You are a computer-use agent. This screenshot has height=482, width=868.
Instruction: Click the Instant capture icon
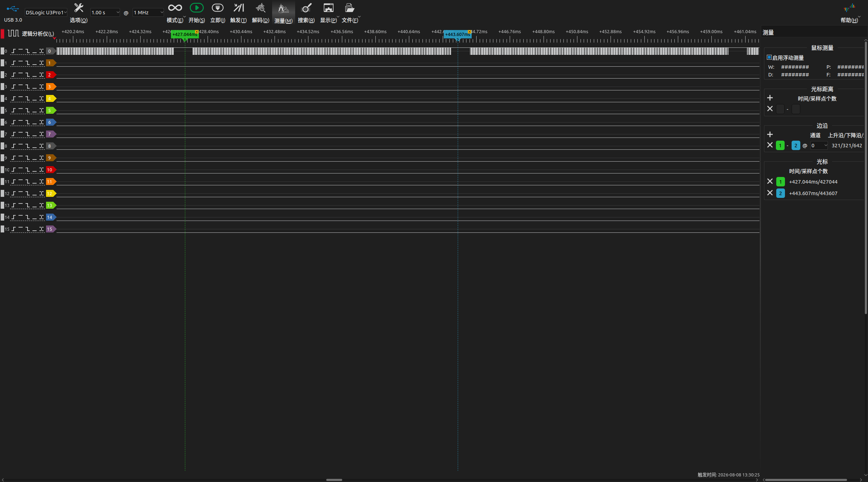[218, 8]
